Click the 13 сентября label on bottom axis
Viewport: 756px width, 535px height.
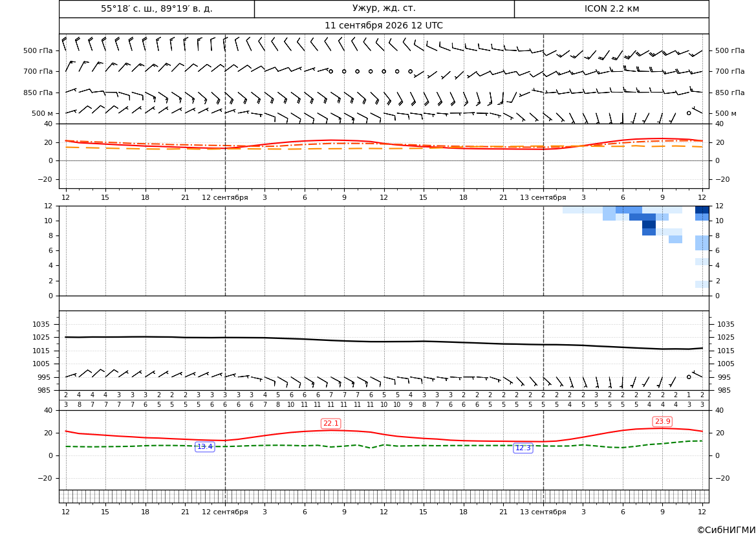point(543,512)
